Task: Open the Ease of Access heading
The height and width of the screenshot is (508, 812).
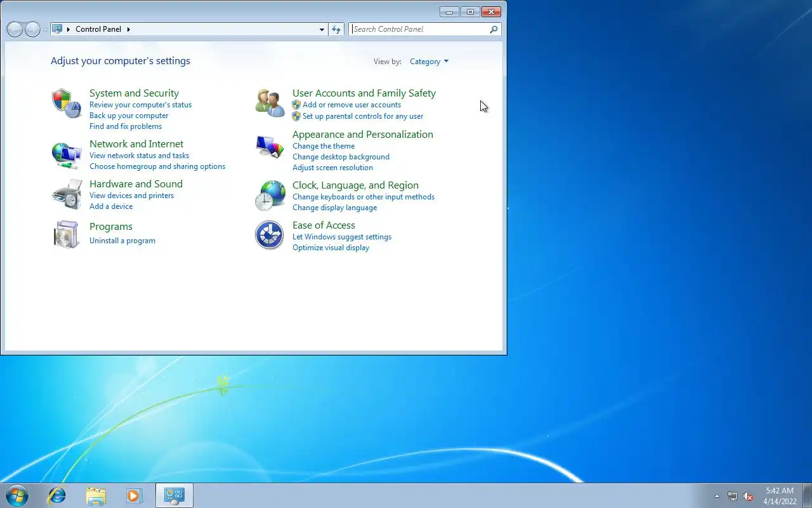Action: point(324,225)
